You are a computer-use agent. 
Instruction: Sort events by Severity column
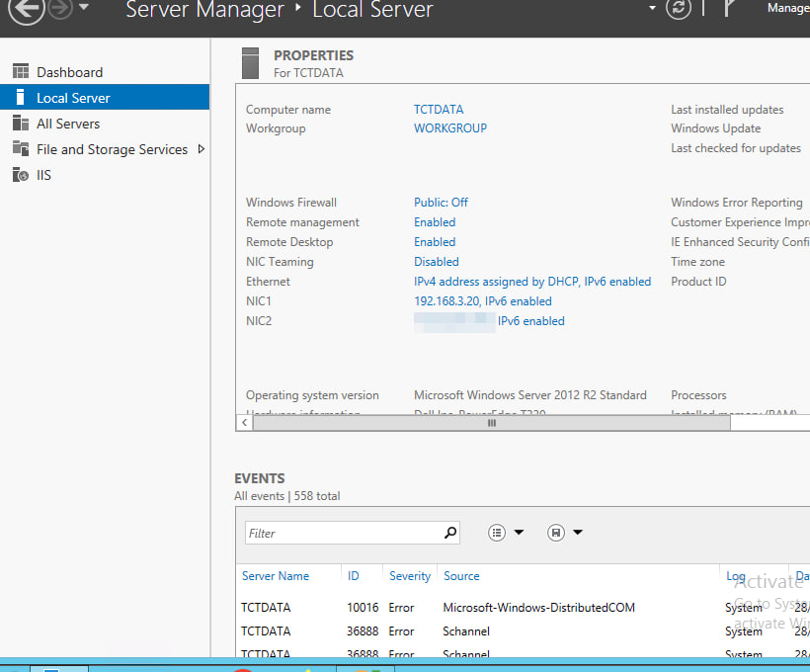(x=410, y=576)
